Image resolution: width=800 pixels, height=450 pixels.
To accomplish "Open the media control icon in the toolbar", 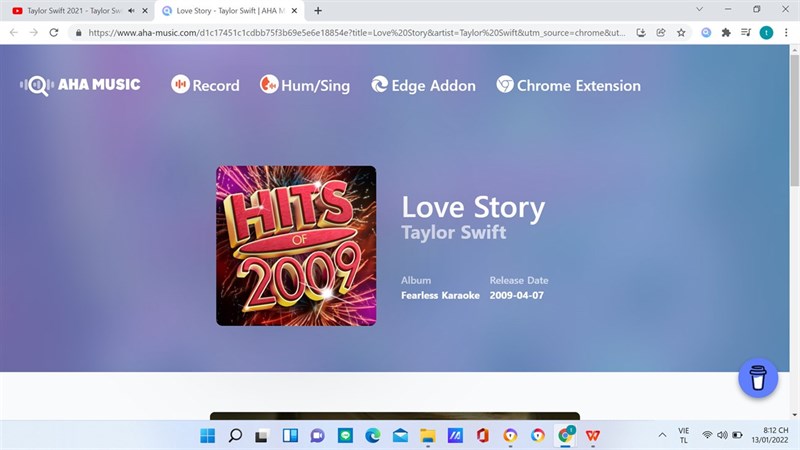I will click(x=746, y=33).
